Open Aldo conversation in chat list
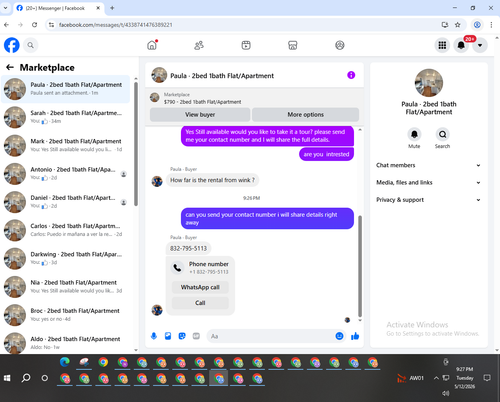Screen dimensions: 500x402 click(x=66, y=343)
